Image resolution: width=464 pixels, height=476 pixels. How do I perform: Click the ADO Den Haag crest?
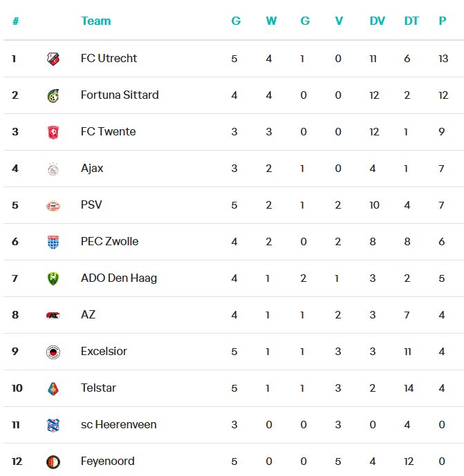tap(53, 278)
